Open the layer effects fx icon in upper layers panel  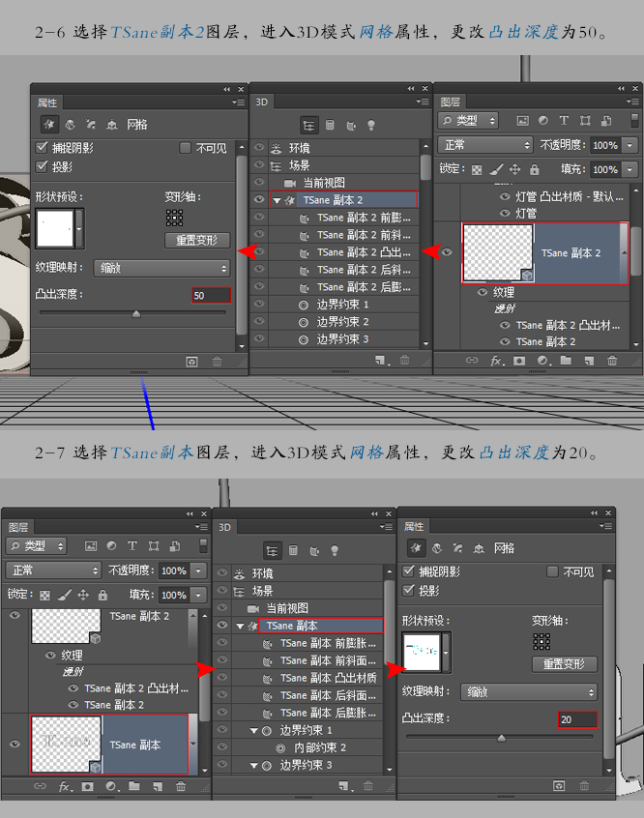click(x=497, y=361)
